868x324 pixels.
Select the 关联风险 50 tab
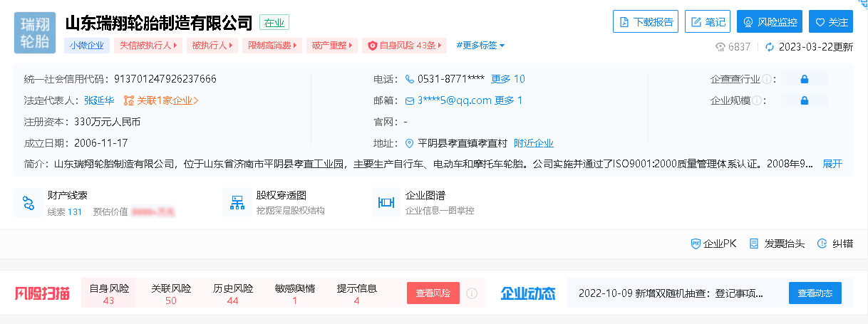tap(171, 293)
